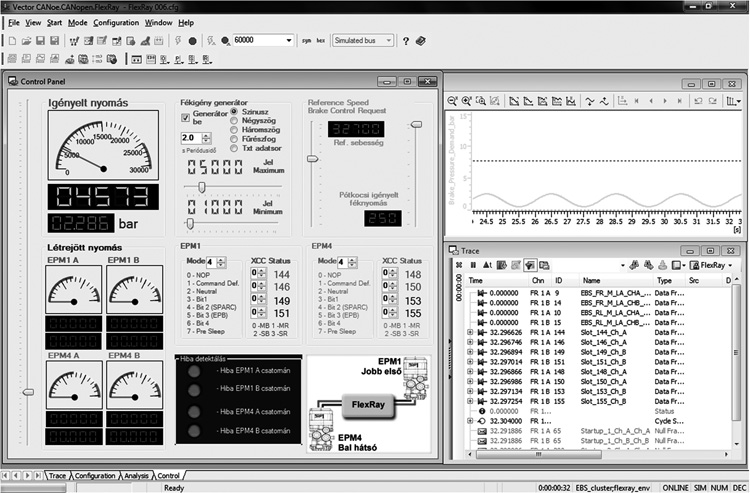Expand the 32.304000 Cycle Start trace row
The height and width of the screenshot is (493, 750).
[x=470, y=420]
